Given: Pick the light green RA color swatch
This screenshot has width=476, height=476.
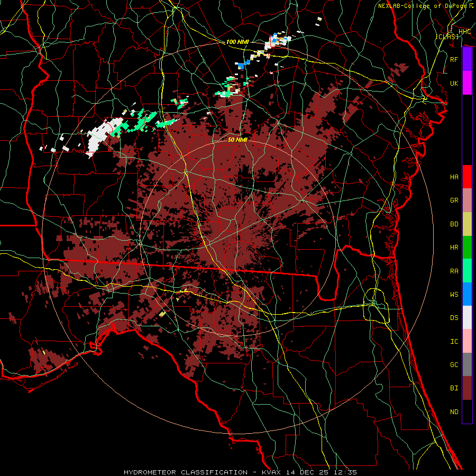Looking at the screenshot, I should pos(467,271).
